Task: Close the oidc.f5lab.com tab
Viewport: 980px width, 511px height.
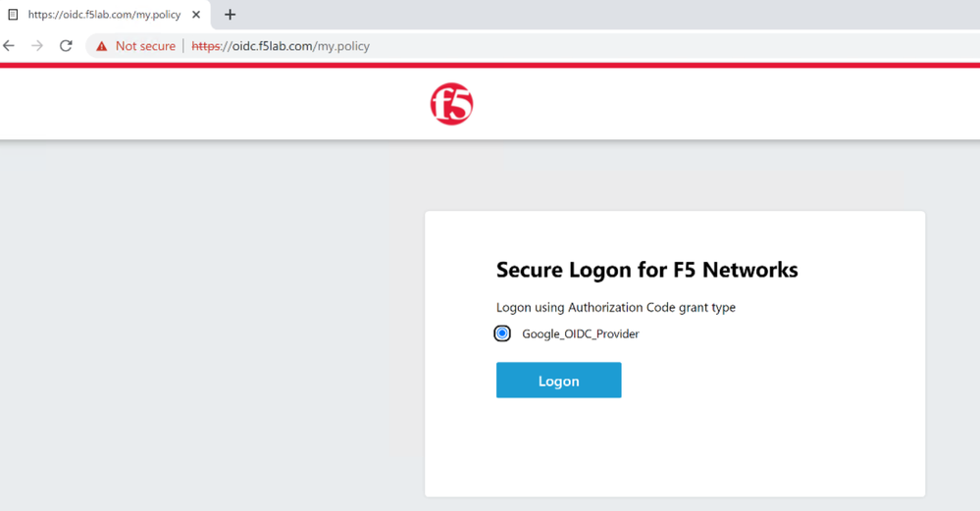Action: tap(196, 15)
